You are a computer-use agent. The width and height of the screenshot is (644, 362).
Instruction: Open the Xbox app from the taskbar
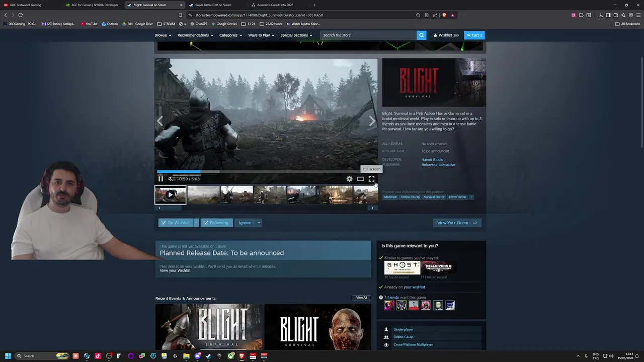tap(230, 356)
